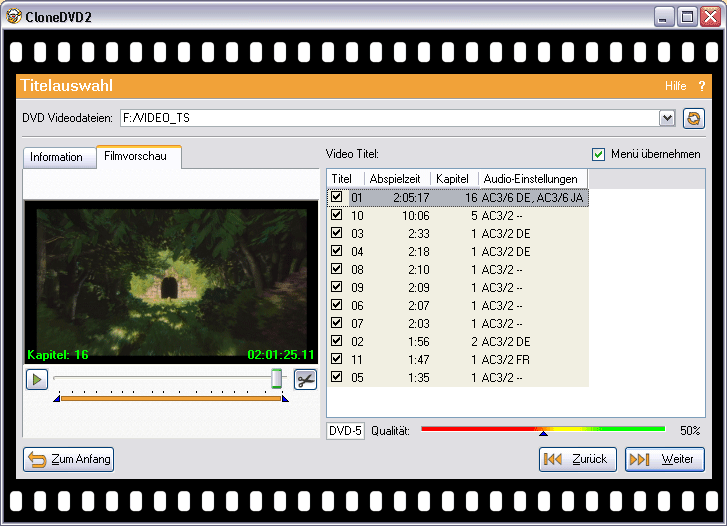727x526 pixels.
Task: Uncheck title 01 checkbox
Action: pyautogui.click(x=337, y=197)
